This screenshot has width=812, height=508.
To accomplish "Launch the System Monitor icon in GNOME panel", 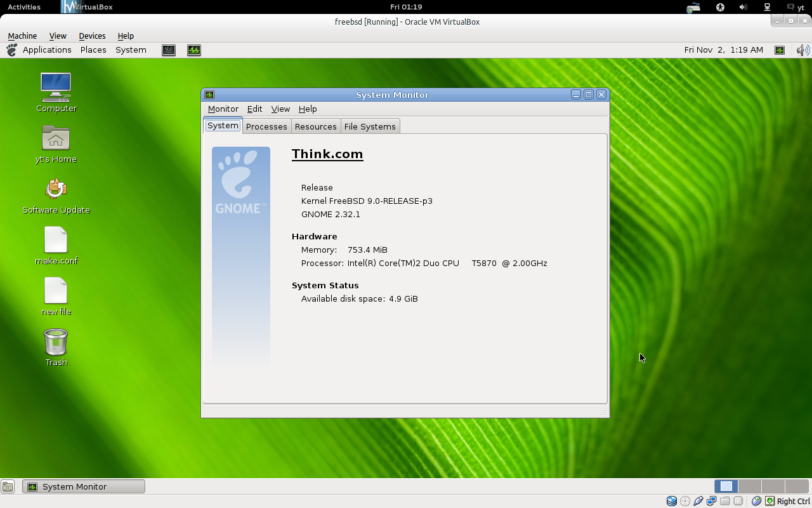I will pos(194,50).
